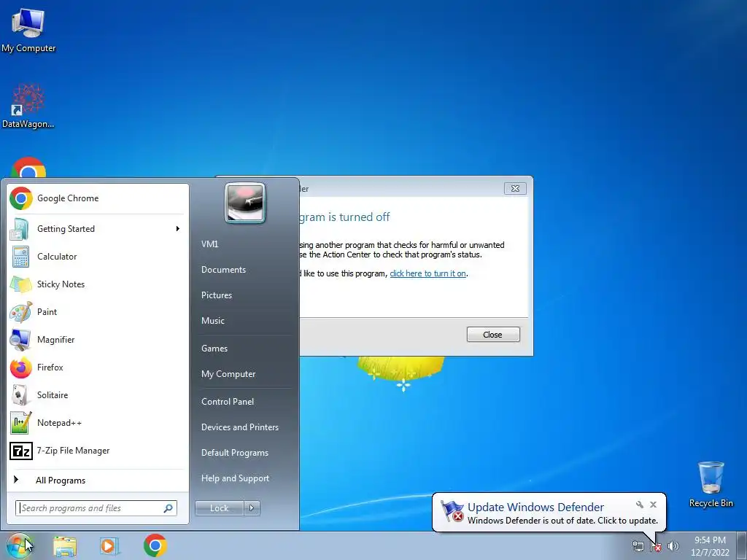Open Default Programs
This screenshot has width=747, height=560.
coord(235,453)
